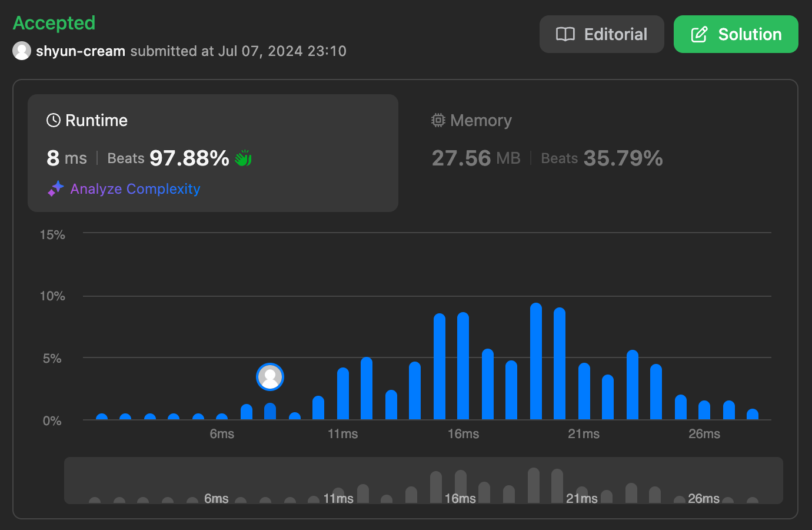
Task: Click the green Solution button
Action: click(736, 34)
